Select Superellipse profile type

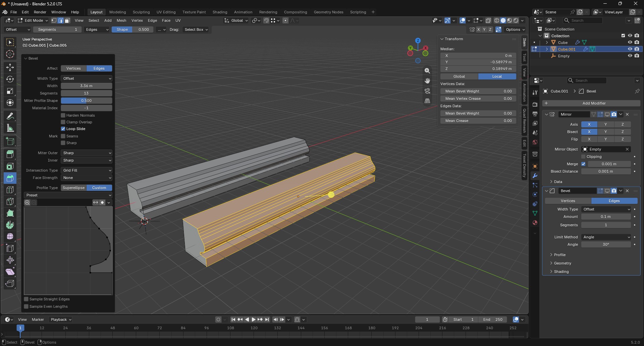pyautogui.click(x=73, y=188)
